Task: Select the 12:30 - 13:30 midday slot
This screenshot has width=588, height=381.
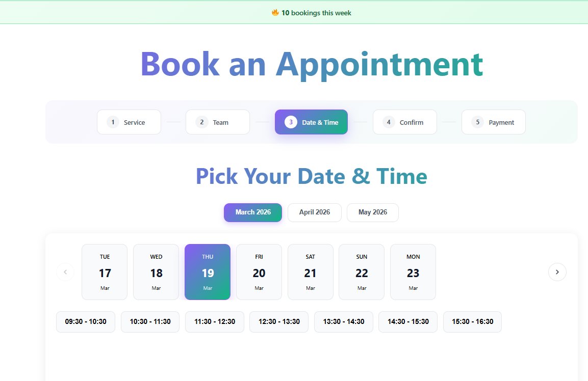Action: (x=278, y=321)
